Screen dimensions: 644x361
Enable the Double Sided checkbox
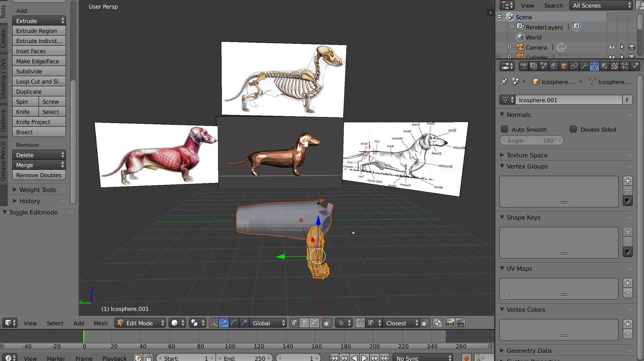click(x=573, y=129)
